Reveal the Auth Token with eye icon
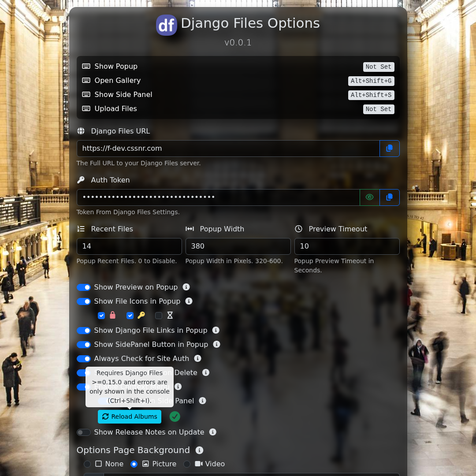The height and width of the screenshot is (476, 476). point(369,197)
